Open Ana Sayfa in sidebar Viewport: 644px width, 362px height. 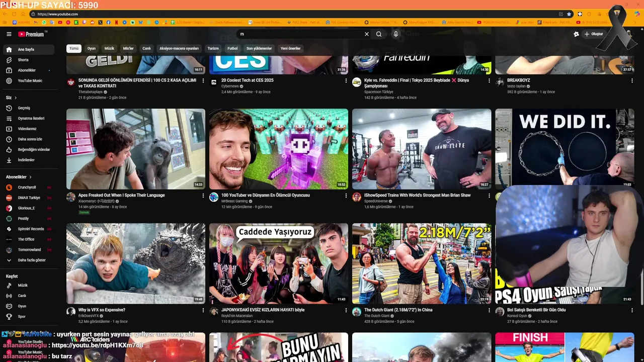[30, 50]
